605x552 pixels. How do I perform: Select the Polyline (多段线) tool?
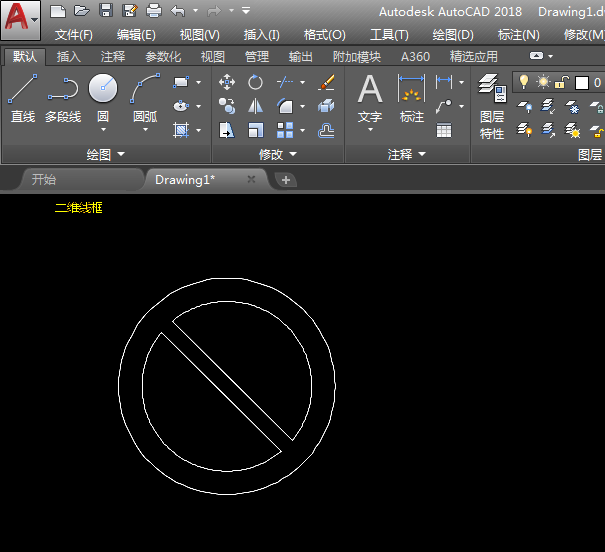coord(63,98)
